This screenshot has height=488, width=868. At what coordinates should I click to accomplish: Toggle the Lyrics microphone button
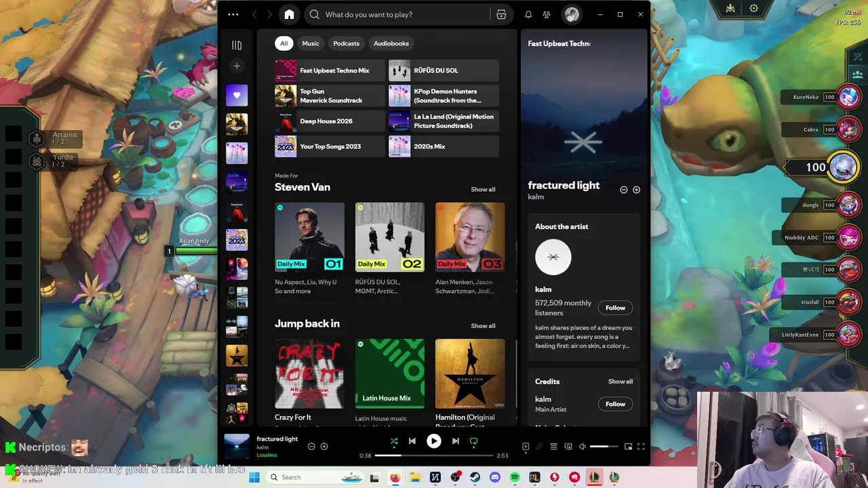click(539, 447)
